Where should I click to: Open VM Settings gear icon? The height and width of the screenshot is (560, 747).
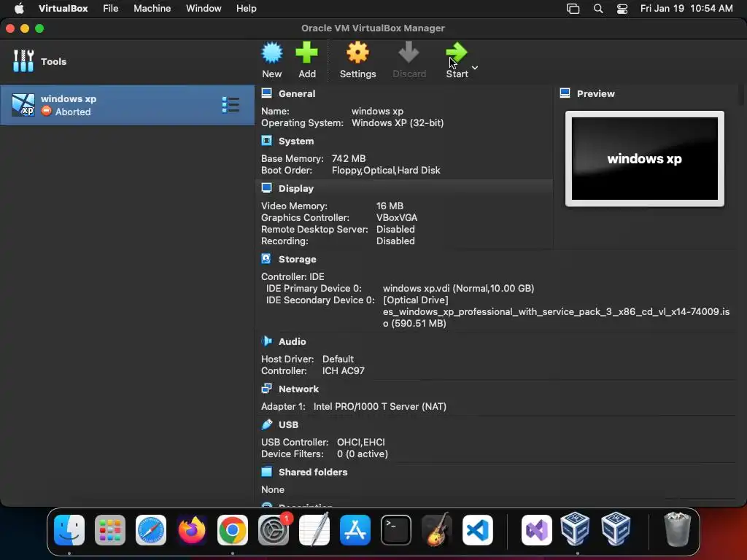point(357,52)
